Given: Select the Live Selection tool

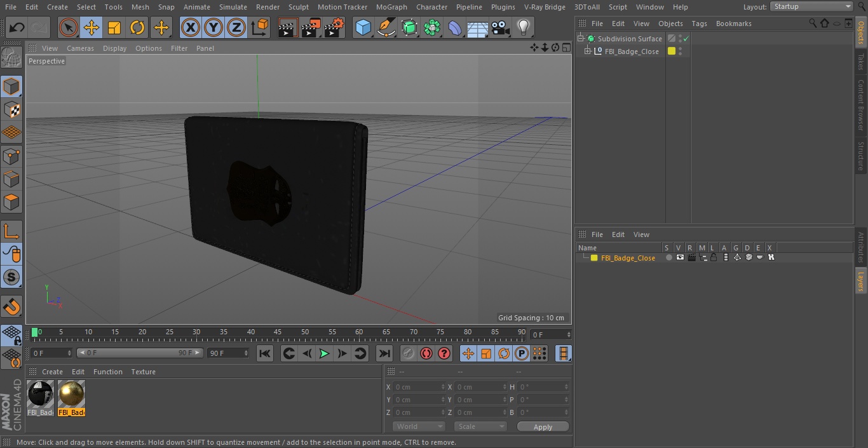Looking at the screenshot, I should click(x=68, y=27).
